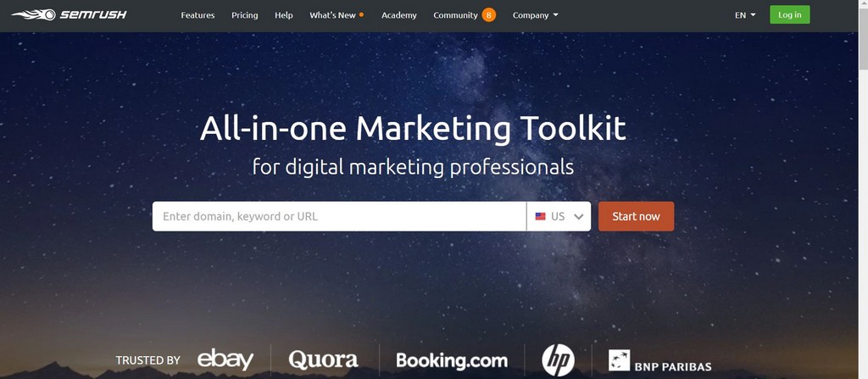
Task: Click the BNP Paribas logo
Action: pyautogui.click(x=659, y=360)
